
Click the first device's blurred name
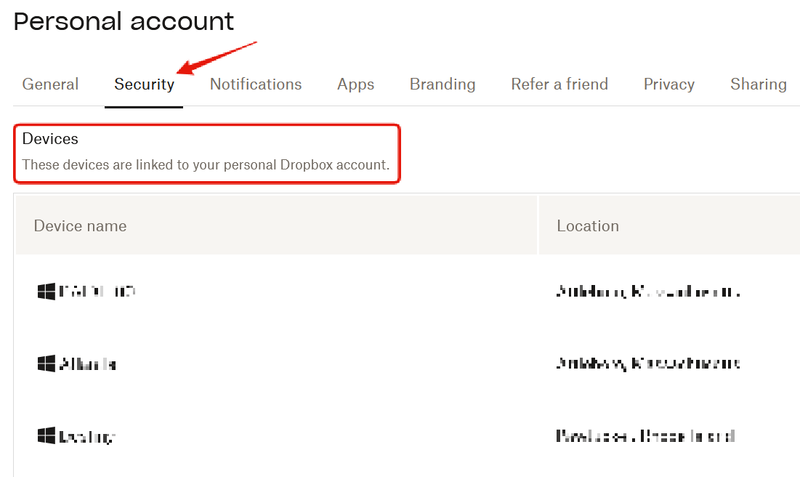click(x=97, y=292)
